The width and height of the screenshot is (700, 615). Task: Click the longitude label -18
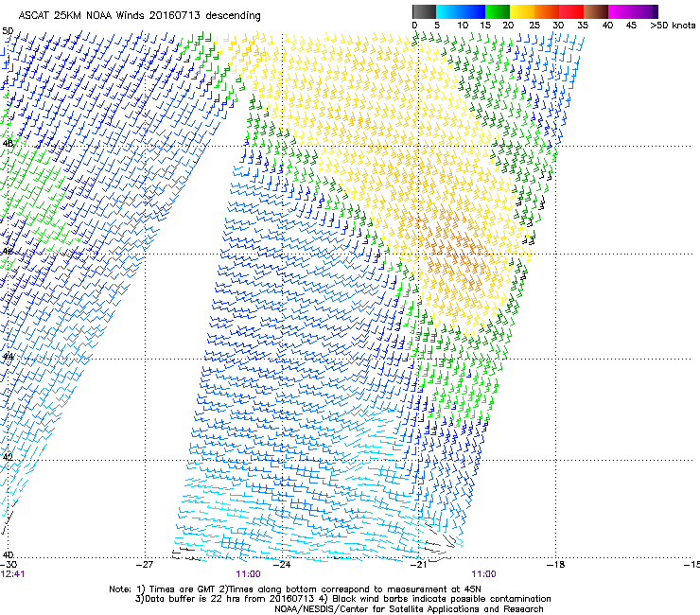pos(556,565)
